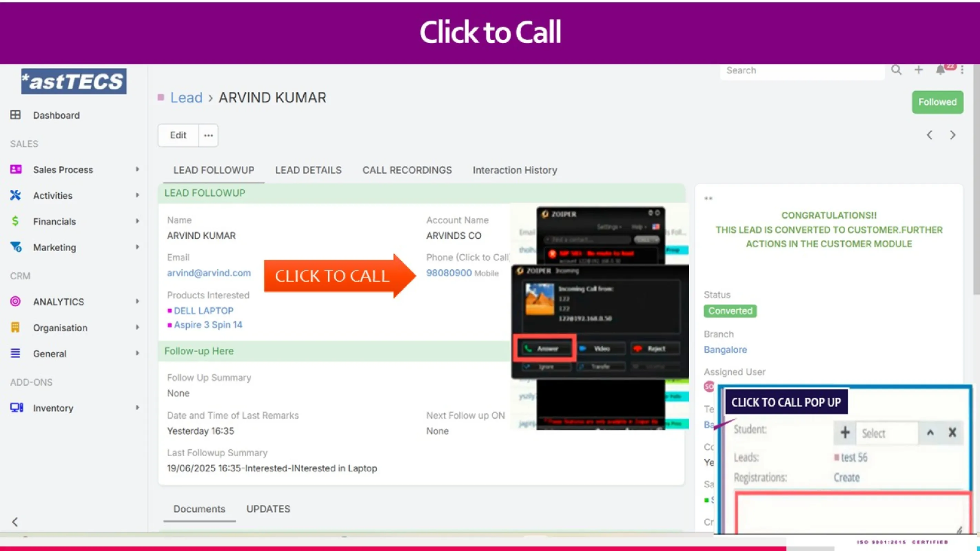The image size is (980, 551).
Task: Click the Edit button for this lead
Action: 178,135
